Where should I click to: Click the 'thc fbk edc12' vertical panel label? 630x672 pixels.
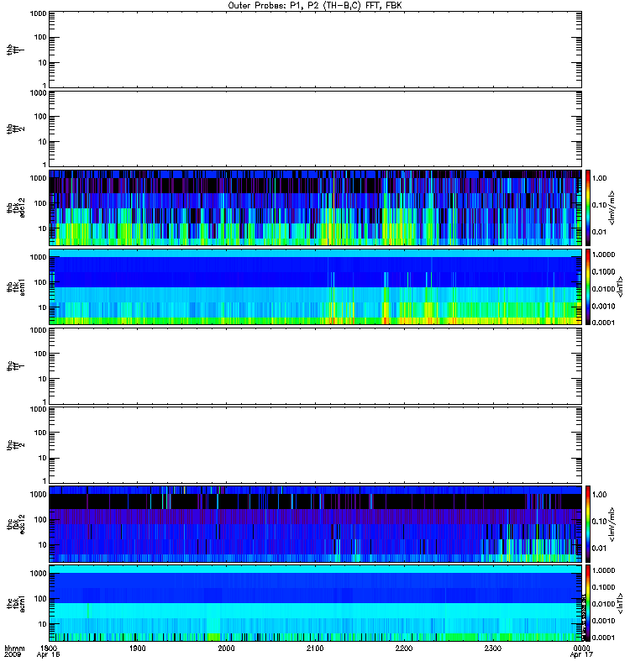pyautogui.click(x=15, y=523)
